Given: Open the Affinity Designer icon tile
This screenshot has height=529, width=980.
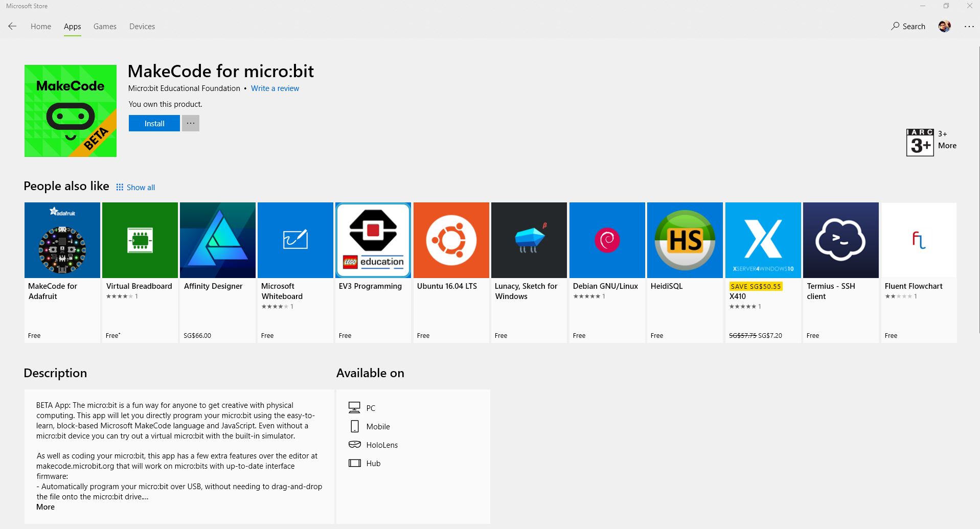Looking at the screenshot, I should pos(218,240).
